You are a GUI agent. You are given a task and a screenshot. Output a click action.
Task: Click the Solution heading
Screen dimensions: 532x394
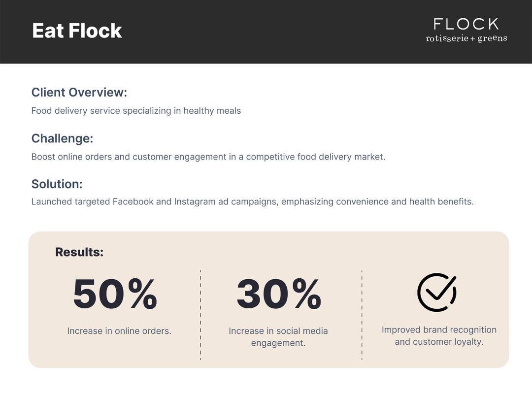[57, 184]
